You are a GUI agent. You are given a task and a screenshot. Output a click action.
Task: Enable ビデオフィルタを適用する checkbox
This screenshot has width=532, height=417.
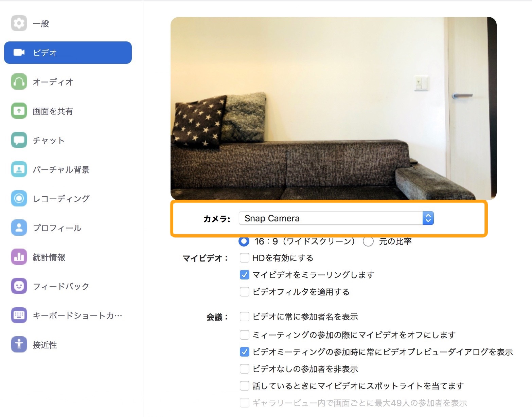245,292
